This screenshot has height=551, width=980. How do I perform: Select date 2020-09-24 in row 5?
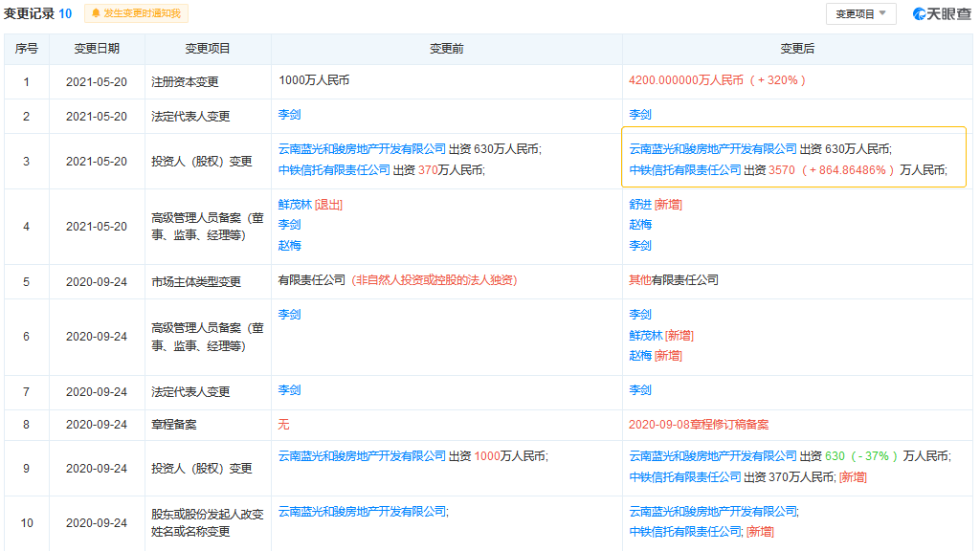[x=97, y=282]
